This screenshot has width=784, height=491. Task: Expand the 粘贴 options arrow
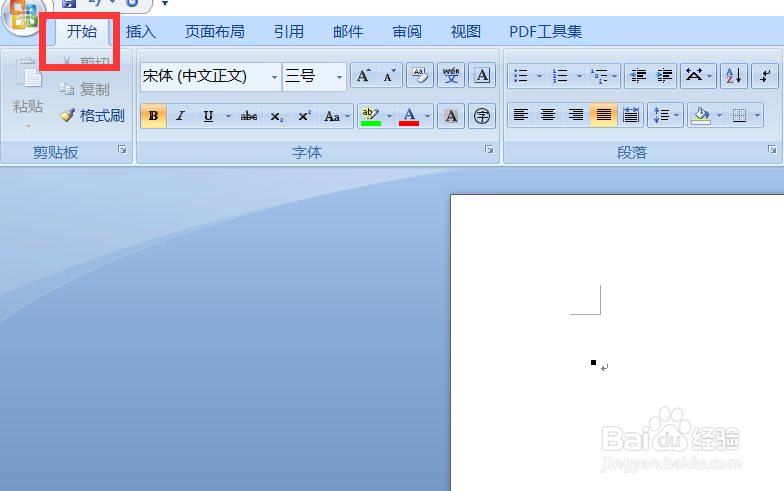coord(28,126)
